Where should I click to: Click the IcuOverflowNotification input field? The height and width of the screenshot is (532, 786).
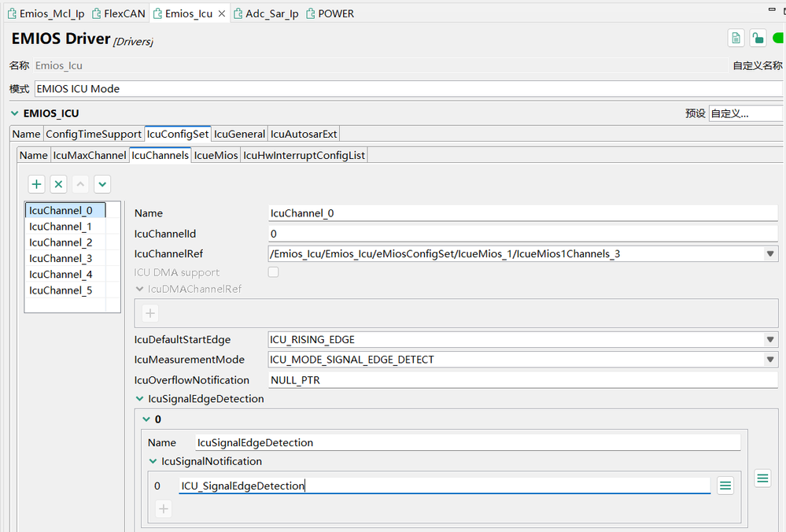pos(522,380)
